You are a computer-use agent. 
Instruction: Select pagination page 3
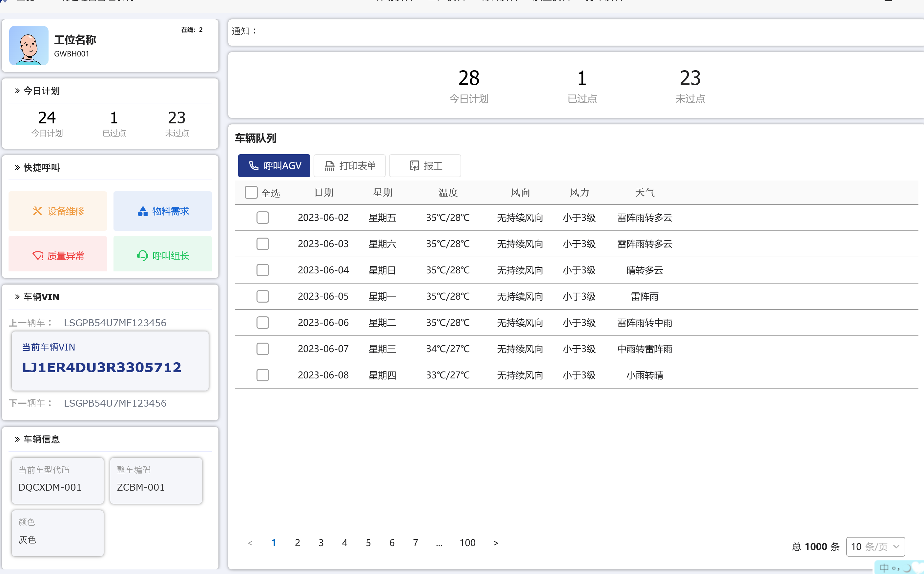(321, 543)
